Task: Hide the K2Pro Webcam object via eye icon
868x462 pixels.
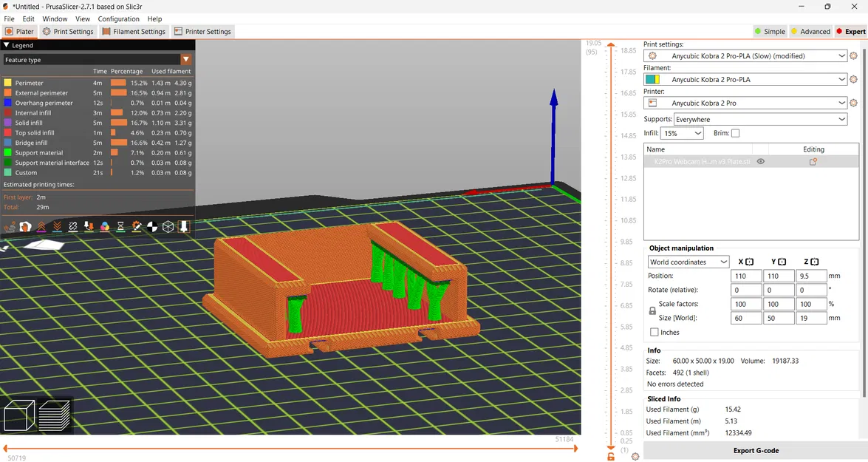Action: pyautogui.click(x=760, y=161)
